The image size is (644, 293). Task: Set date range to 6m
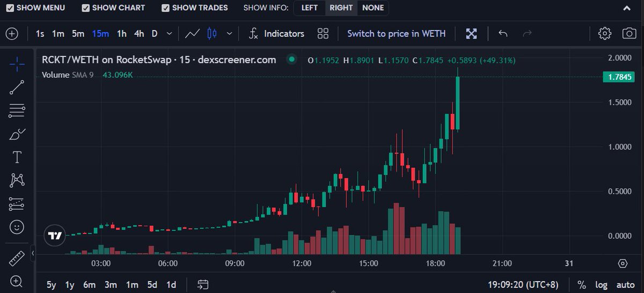[x=90, y=285]
